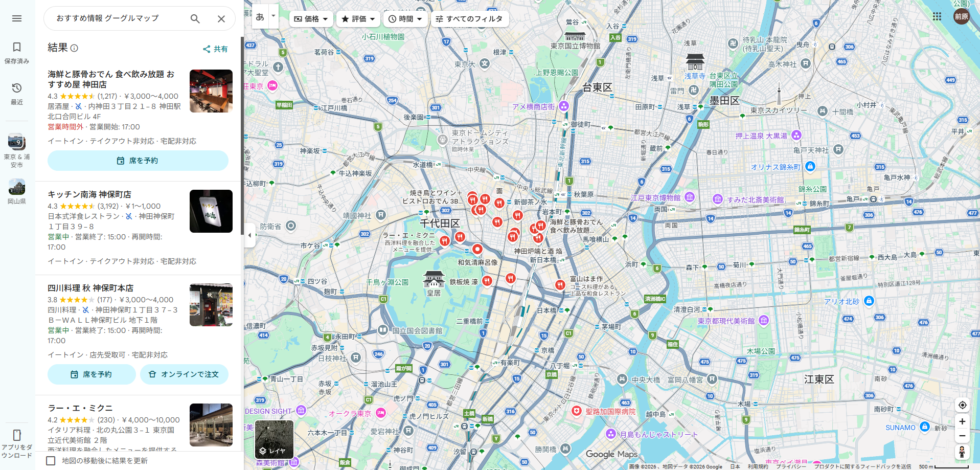Click the 亀戸天神社 shrine marker
The image size is (980, 470).
pyautogui.click(x=838, y=150)
